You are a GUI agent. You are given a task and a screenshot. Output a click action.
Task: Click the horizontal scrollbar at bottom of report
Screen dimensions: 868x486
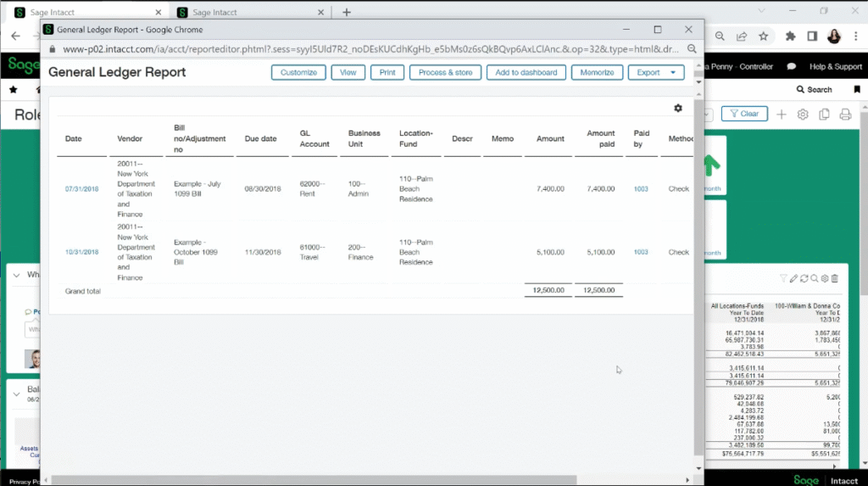[x=314, y=480]
